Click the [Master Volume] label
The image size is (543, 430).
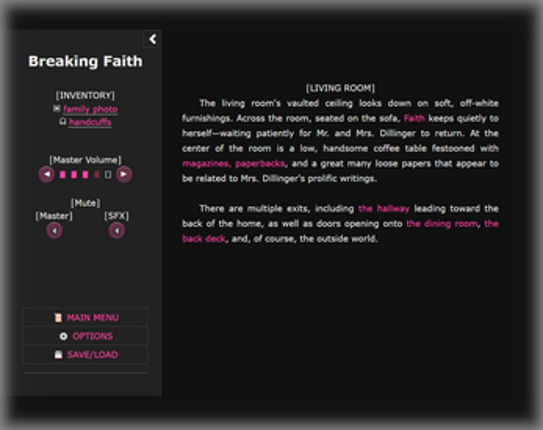pyautogui.click(x=85, y=160)
